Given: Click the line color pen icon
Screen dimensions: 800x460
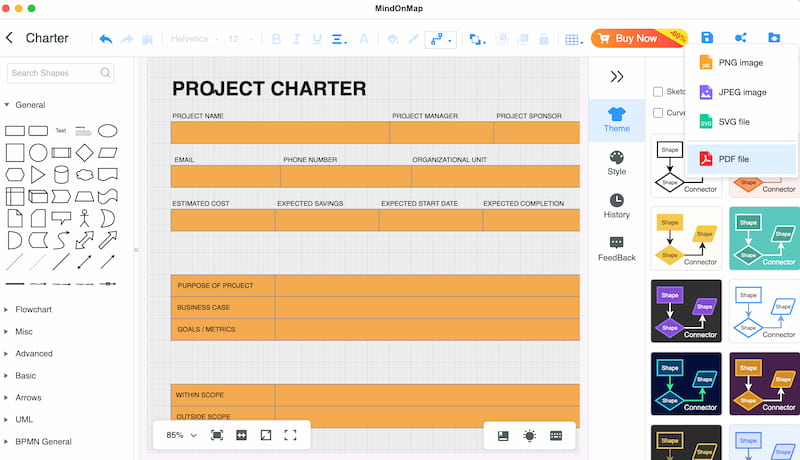Looking at the screenshot, I should pyautogui.click(x=413, y=39).
